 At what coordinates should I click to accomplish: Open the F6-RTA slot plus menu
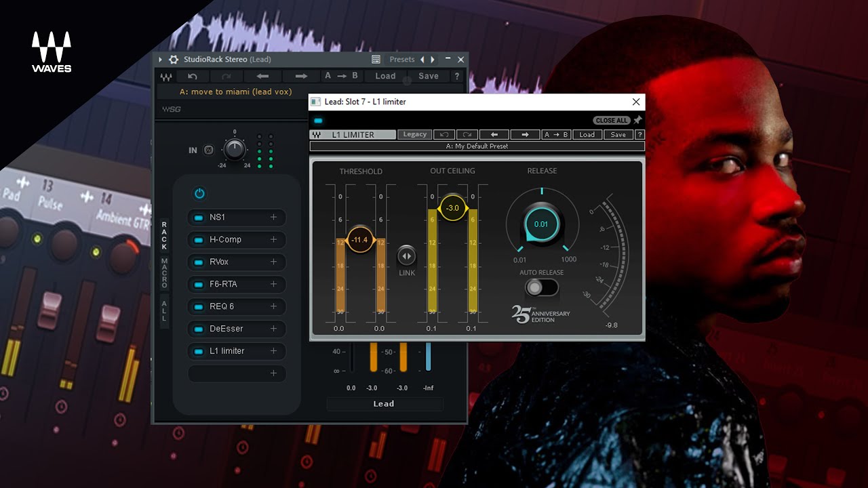274,284
